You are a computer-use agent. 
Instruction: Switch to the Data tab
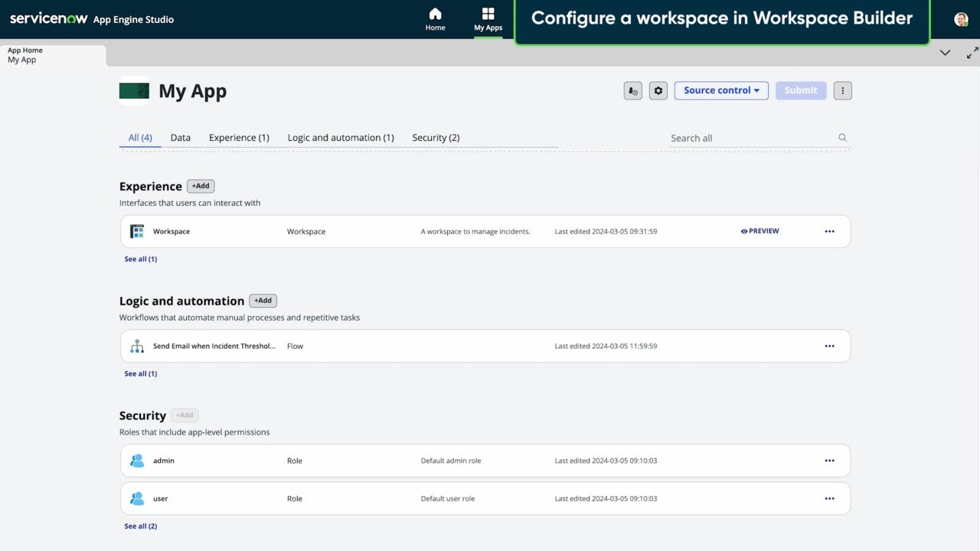pos(180,137)
